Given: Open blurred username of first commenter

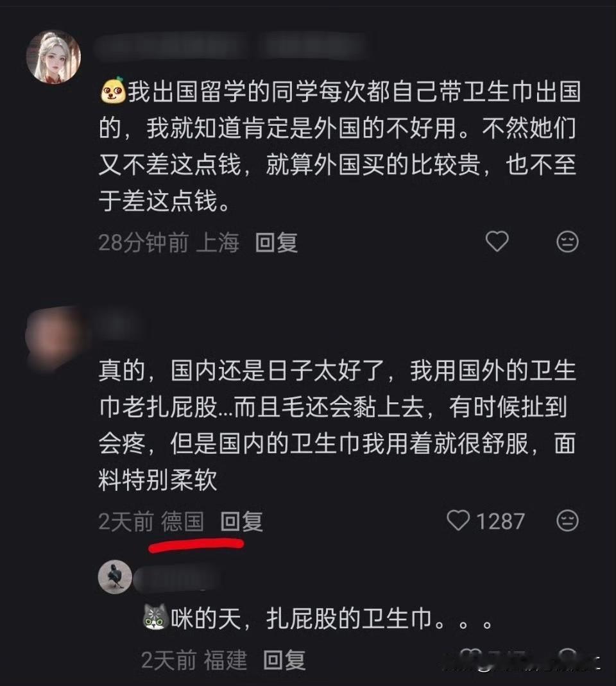Looking at the screenshot, I should [x=232, y=46].
